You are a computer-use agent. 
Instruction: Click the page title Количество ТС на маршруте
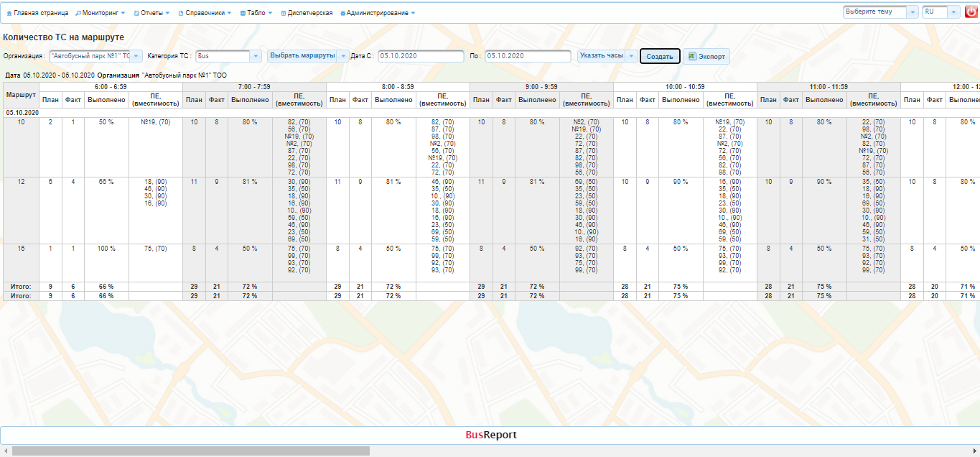63,37
